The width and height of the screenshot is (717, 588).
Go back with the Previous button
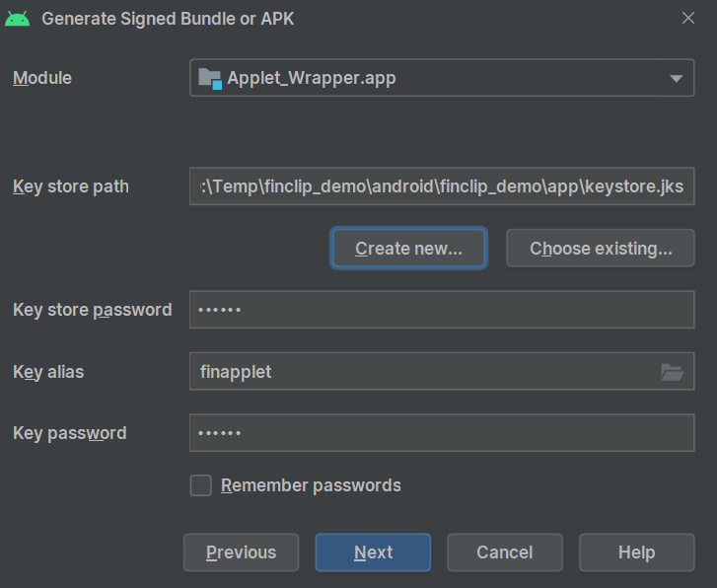(241, 552)
